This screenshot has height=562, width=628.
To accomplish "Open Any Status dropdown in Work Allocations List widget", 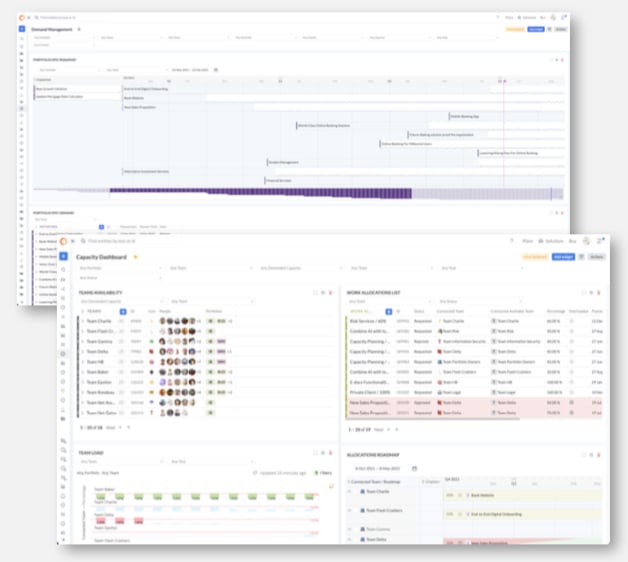I will point(480,301).
